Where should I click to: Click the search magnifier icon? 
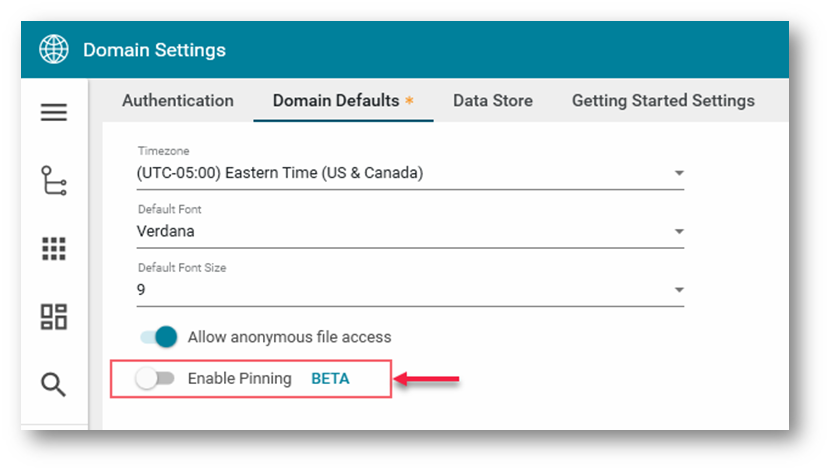(x=54, y=384)
